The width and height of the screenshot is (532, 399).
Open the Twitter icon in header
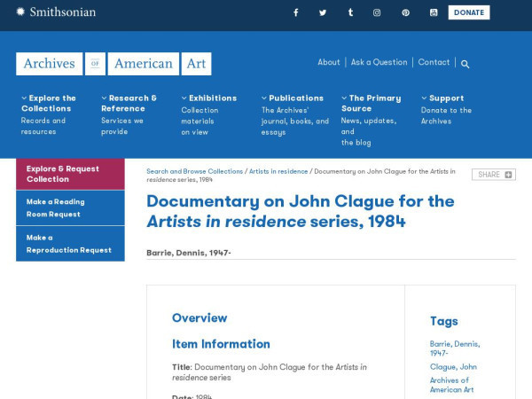(x=323, y=13)
